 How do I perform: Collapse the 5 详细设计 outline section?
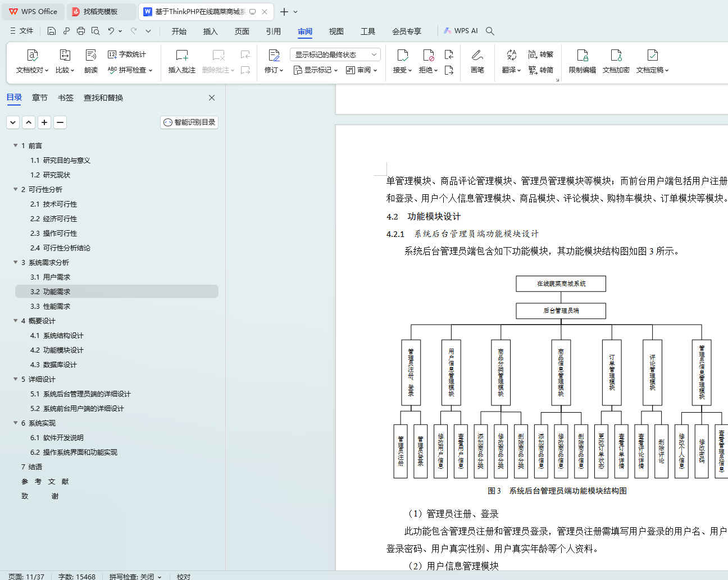tap(16, 379)
